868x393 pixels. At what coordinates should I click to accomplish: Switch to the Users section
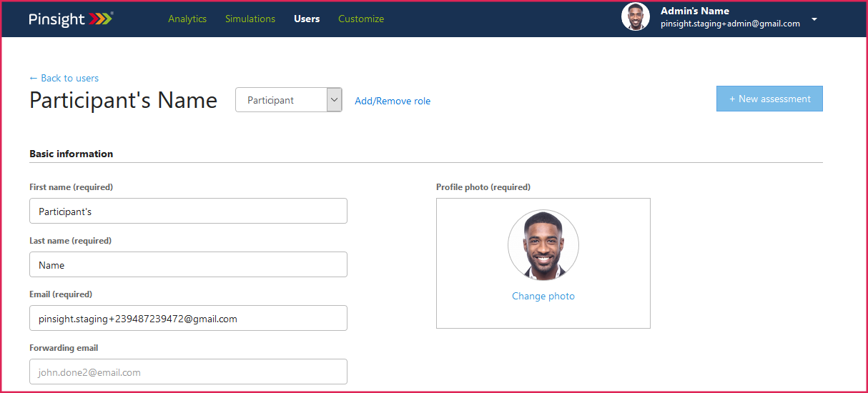pos(307,19)
